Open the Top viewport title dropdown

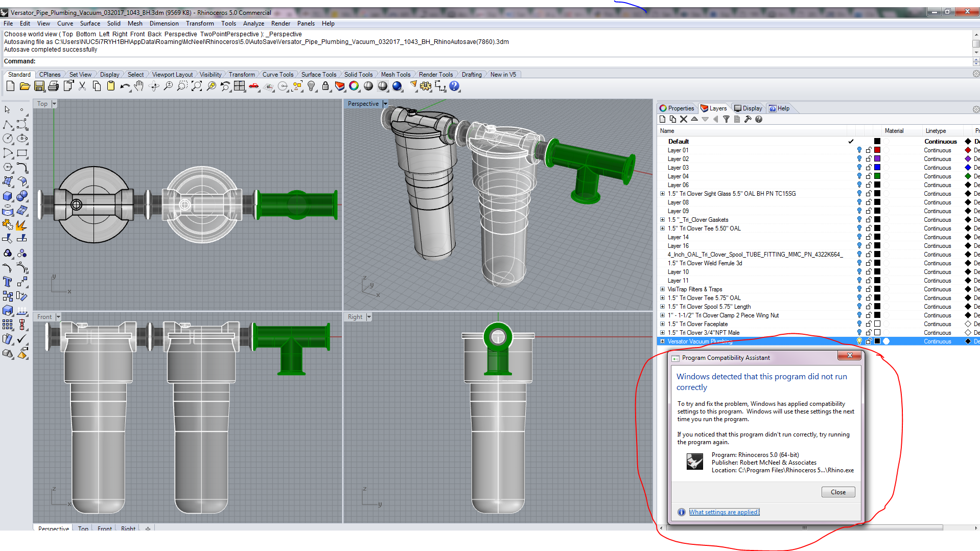pyautogui.click(x=54, y=104)
